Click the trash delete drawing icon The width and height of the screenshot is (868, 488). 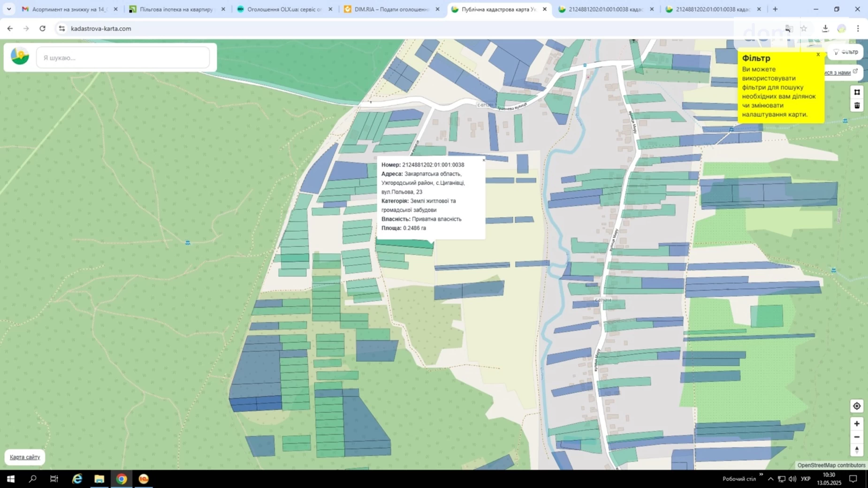(857, 105)
